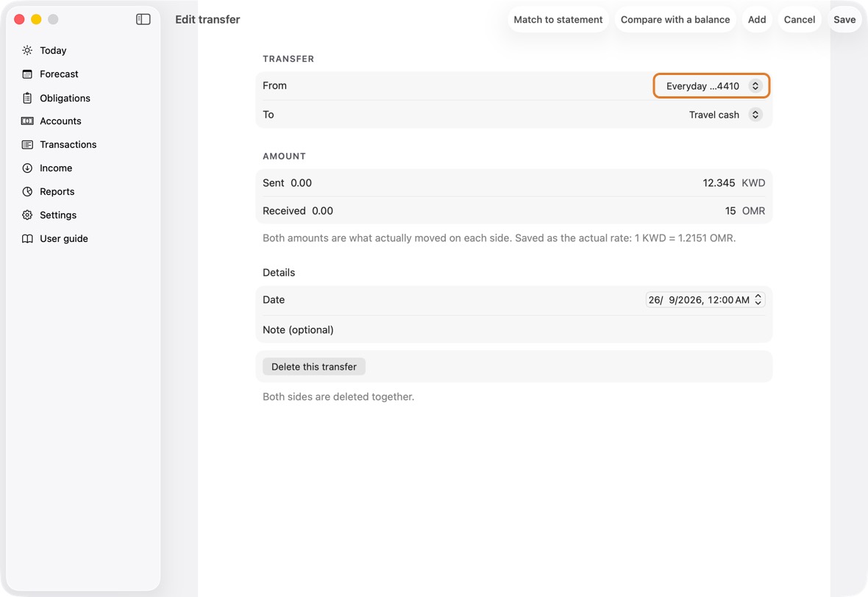Screen dimensions: 868x597
Task: Click the red close window button
Action: click(x=19, y=19)
